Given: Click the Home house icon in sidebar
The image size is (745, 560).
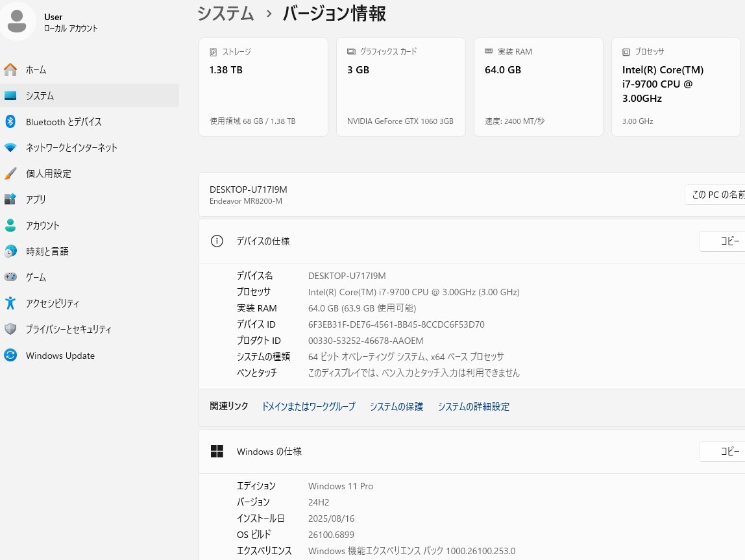Looking at the screenshot, I should 10,69.
